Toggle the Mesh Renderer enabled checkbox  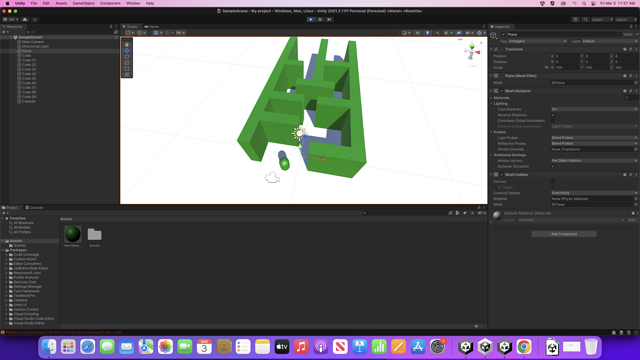coord(502,91)
